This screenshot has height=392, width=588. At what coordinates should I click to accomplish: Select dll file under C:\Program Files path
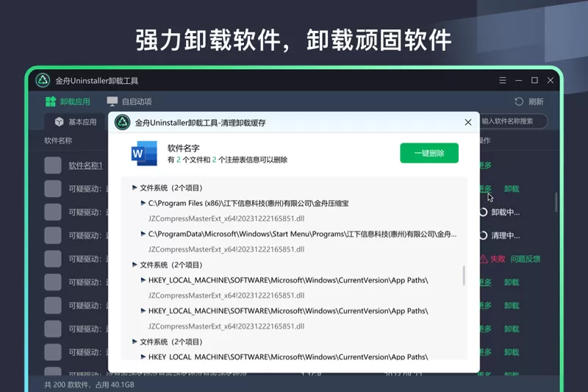coord(226,218)
